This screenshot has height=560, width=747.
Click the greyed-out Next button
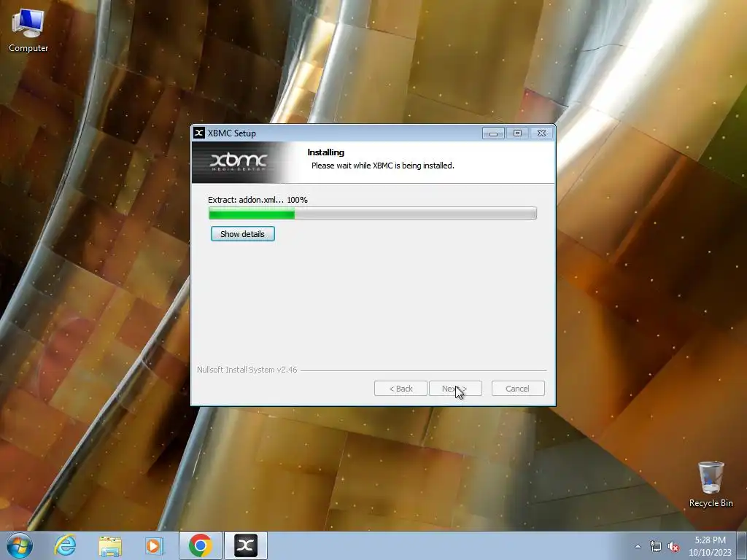(x=455, y=389)
